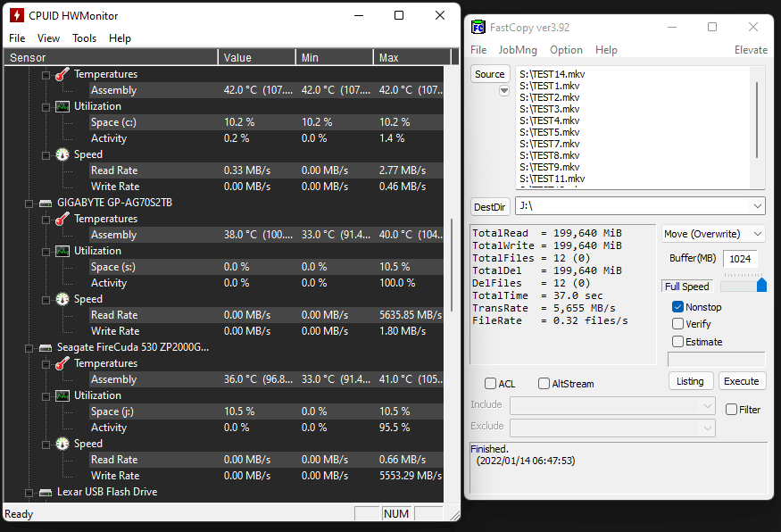Select the Space (s:) row

267,267
